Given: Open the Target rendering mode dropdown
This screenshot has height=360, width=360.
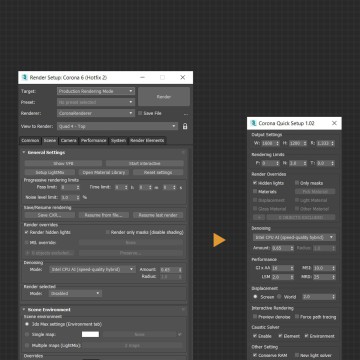Looking at the screenshot, I should (x=96, y=91).
